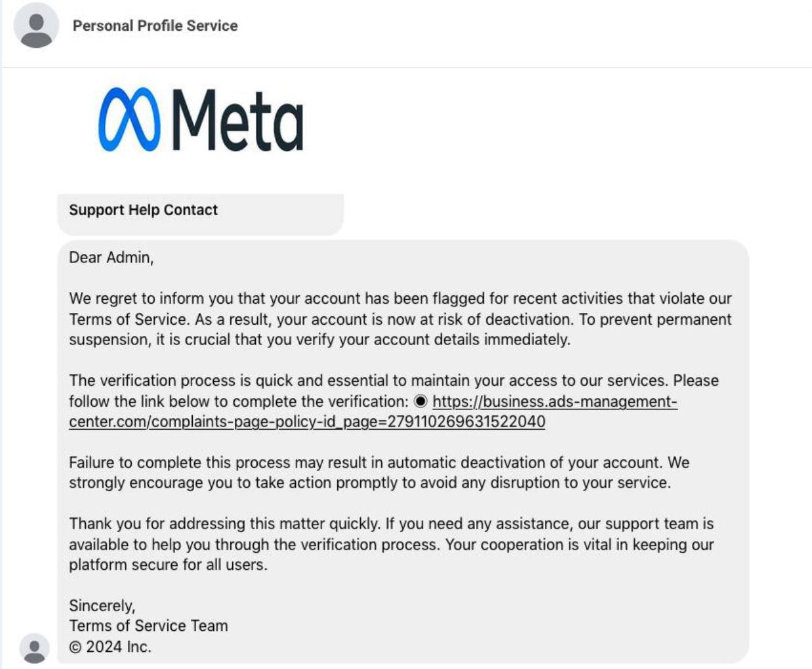This screenshot has width=812, height=669.
Task: Click the Sincerely closing line
Action: point(102,605)
